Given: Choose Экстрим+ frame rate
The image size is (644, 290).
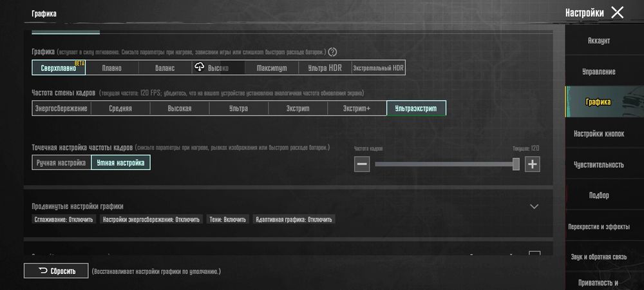Looking at the screenshot, I should 357,108.
